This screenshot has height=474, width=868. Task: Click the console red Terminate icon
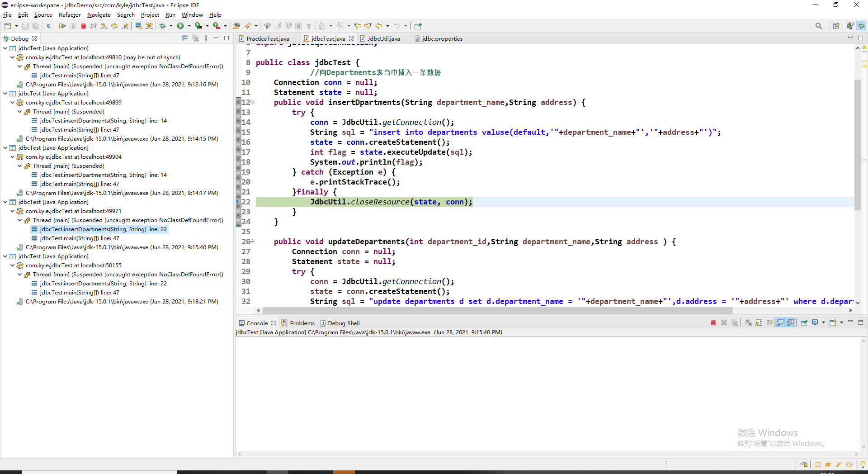pyautogui.click(x=713, y=323)
